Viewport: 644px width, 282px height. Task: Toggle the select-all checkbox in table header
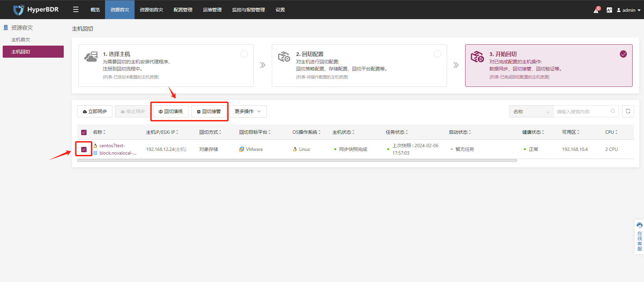click(84, 132)
